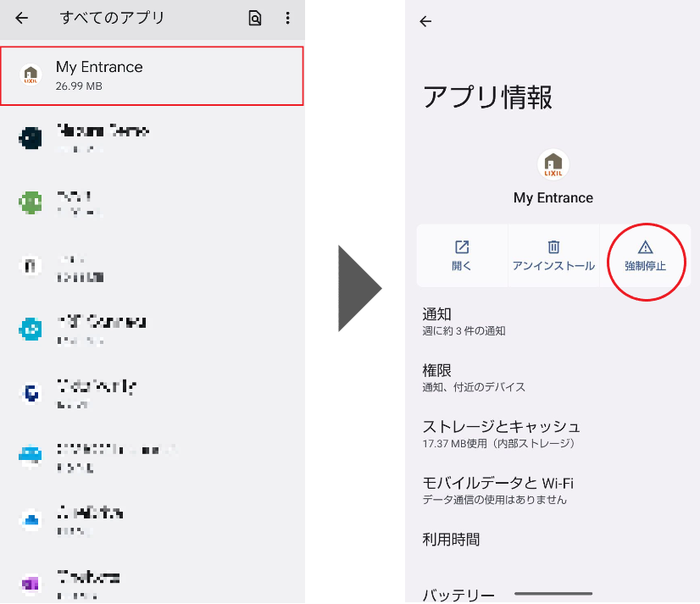
Task: Select My Entrance app in the list
Action: tap(152, 76)
